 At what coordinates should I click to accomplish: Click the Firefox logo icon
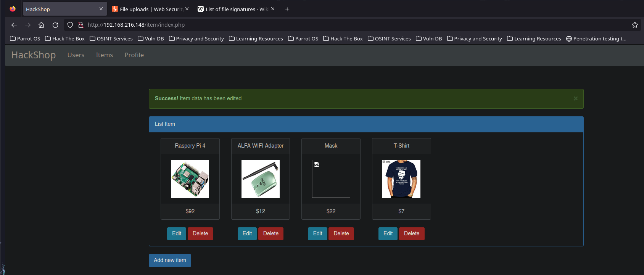click(x=13, y=9)
